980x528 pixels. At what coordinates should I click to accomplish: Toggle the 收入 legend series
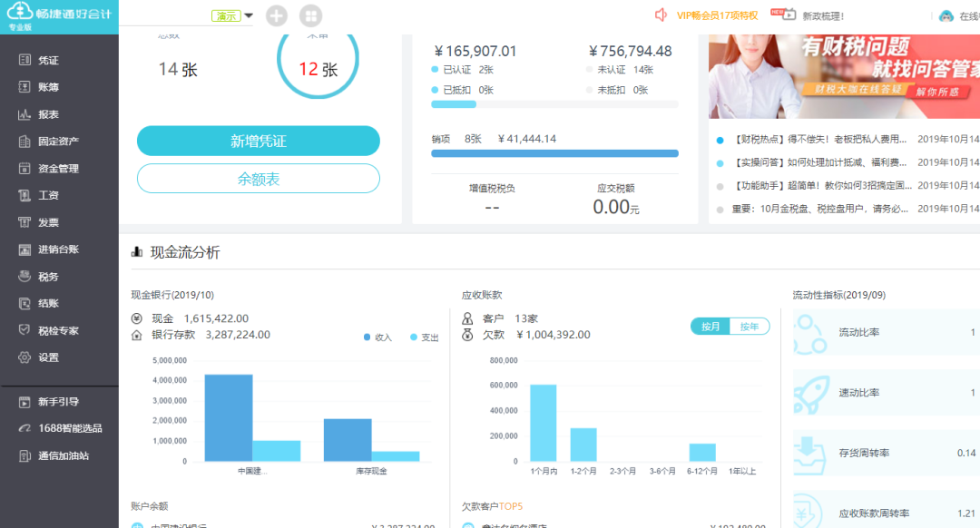point(377,337)
